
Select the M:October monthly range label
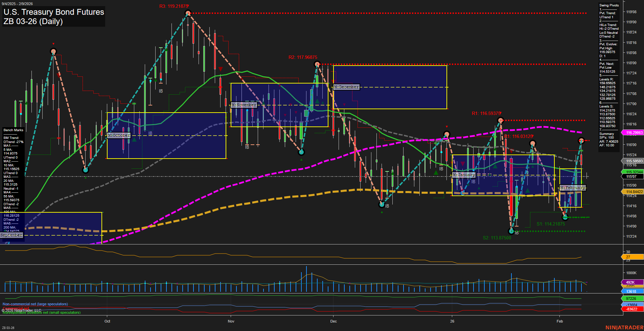click(x=119, y=135)
